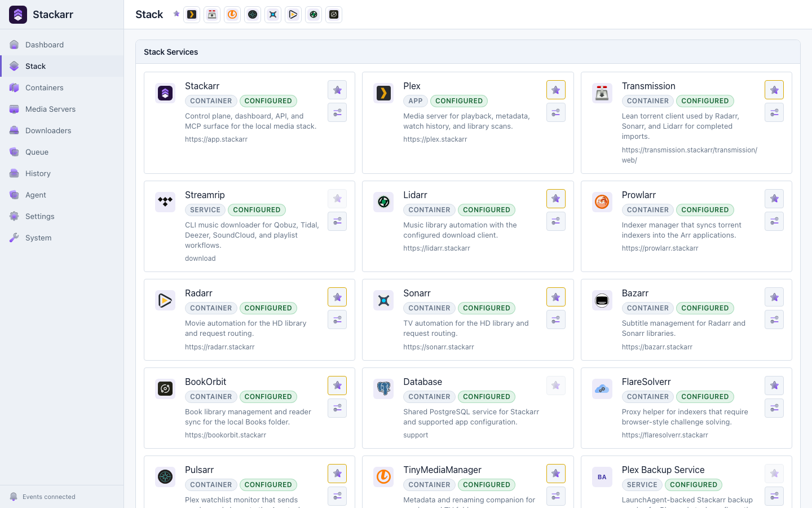This screenshot has width=812, height=508.
Task: Open the https://plex.stackarr link
Action: coord(435,139)
